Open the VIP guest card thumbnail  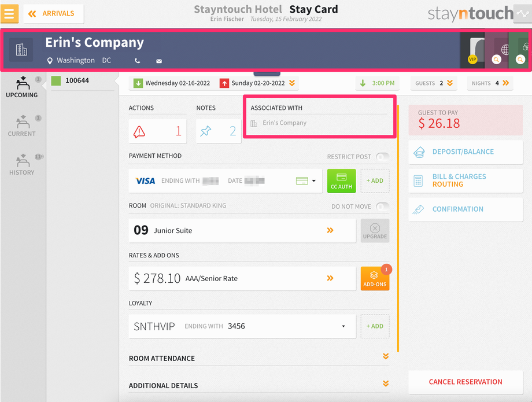[473, 50]
